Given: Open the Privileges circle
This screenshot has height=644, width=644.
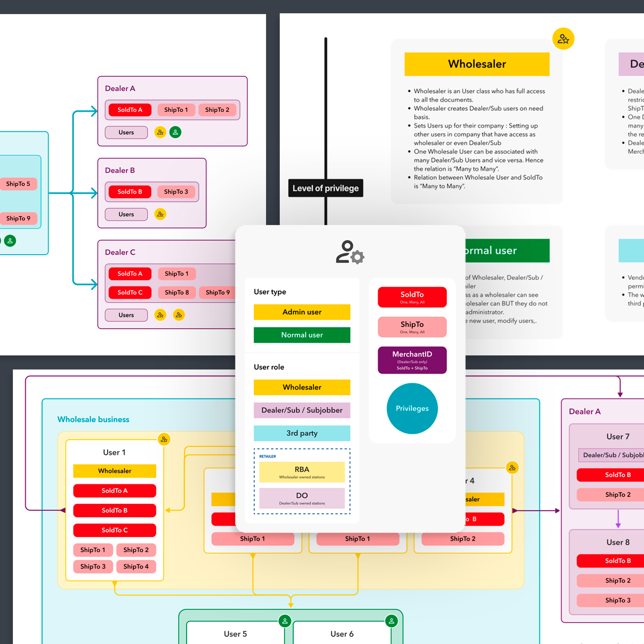Looking at the screenshot, I should (x=412, y=409).
